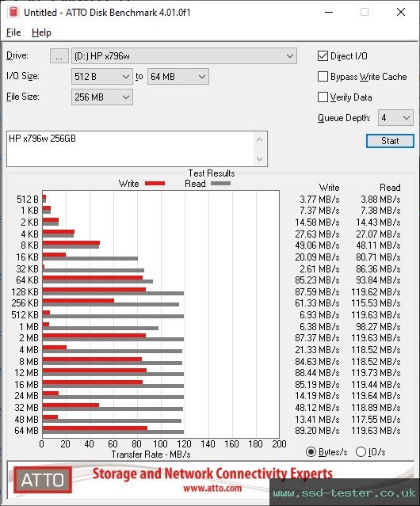The height and width of the screenshot is (506, 420).
Task: Click the Test Results heading
Action: pyautogui.click(x=212, y=173)
